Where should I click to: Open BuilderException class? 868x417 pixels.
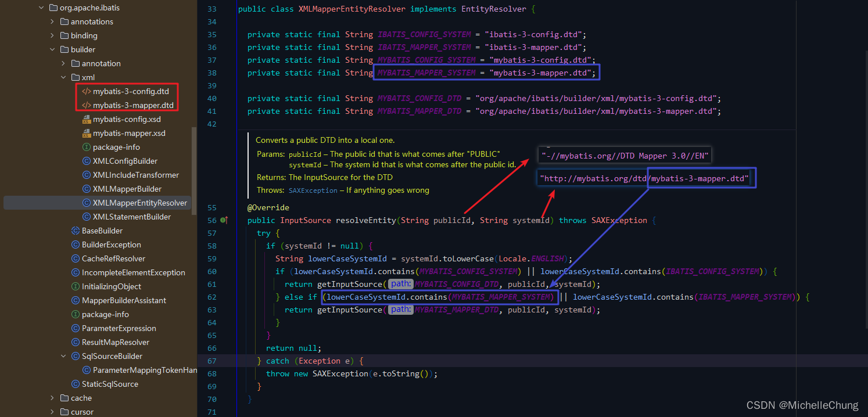tap(112, 245)
